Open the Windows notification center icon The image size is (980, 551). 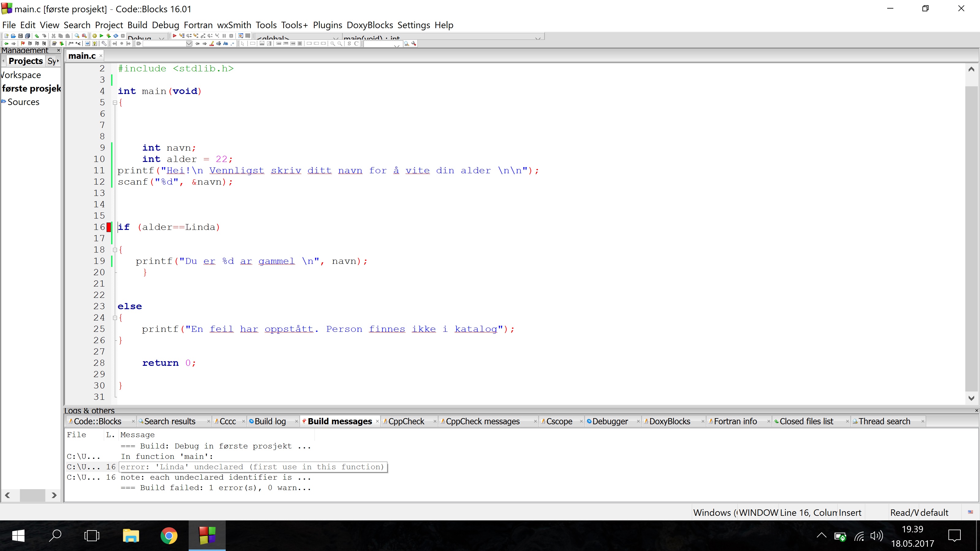[x=955, y=536]
